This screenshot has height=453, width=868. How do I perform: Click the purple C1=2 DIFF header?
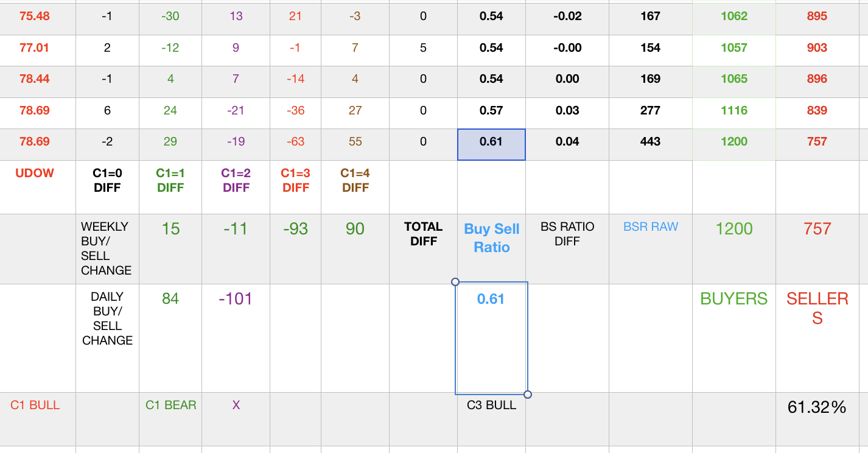(236, 181)
